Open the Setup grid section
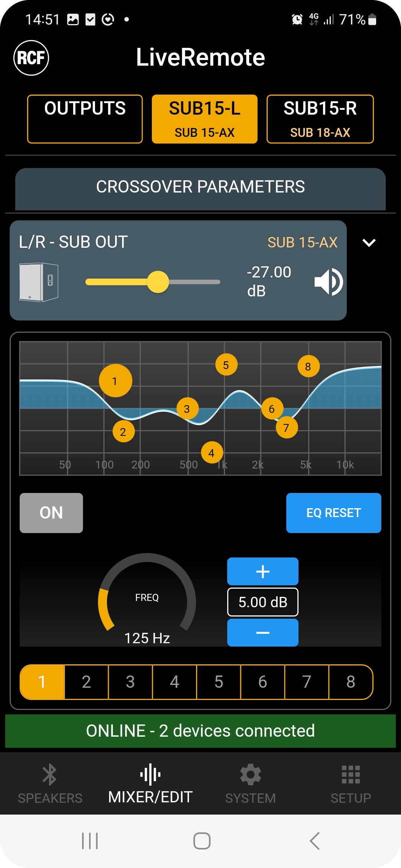Viewport: 401px width, 868px height. click(351, 783)
